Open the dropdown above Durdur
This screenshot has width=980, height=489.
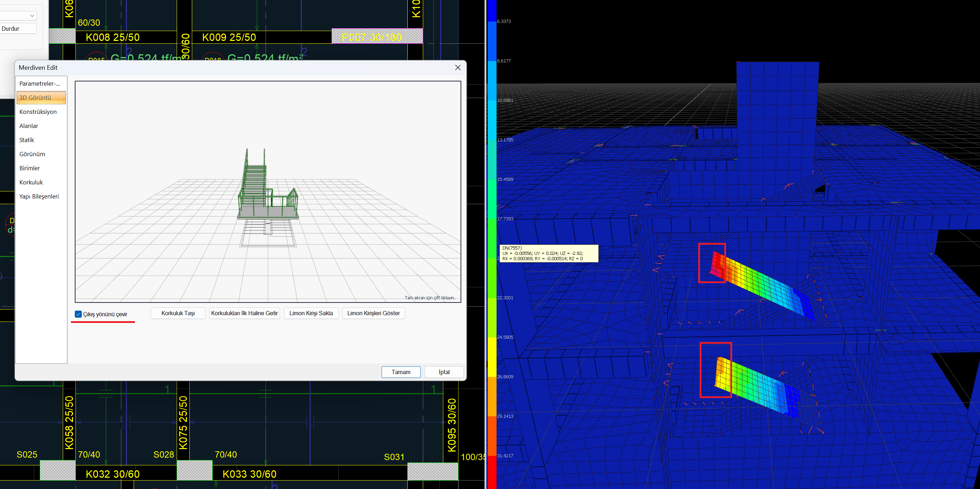click(x=18, y=16)
